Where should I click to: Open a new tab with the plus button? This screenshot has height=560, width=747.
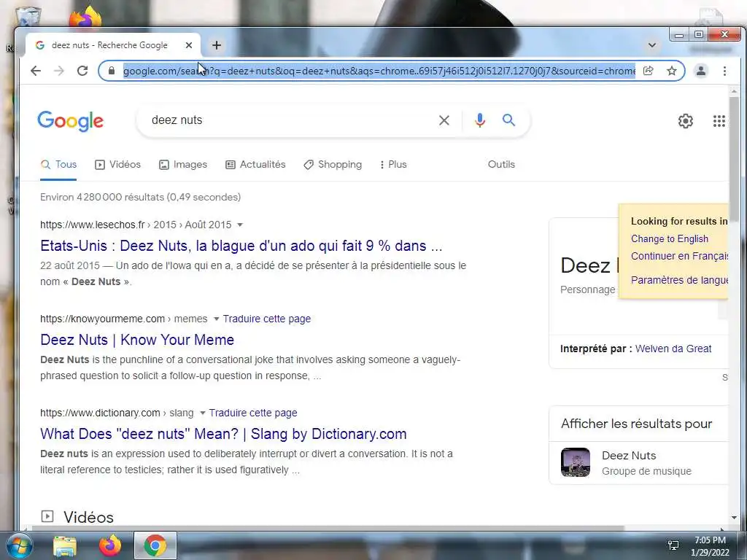coord(217,45)
